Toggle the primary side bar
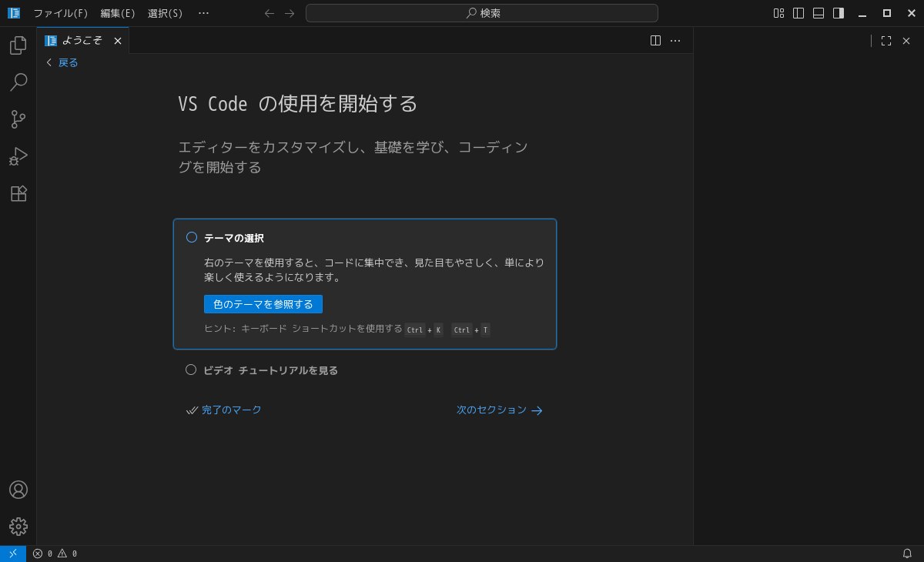 click(x=798, y=13)
